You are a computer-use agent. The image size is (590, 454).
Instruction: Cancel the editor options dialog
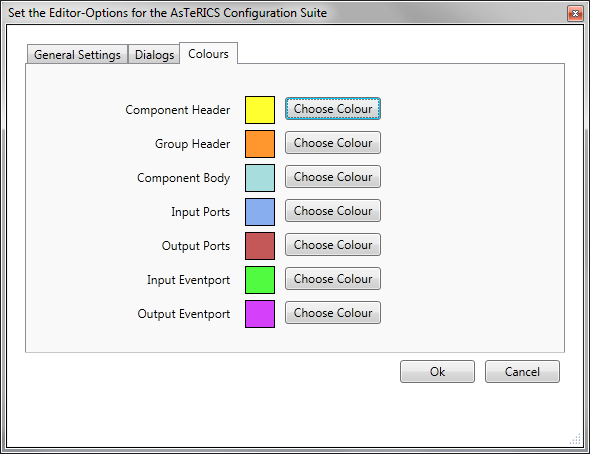522,372
